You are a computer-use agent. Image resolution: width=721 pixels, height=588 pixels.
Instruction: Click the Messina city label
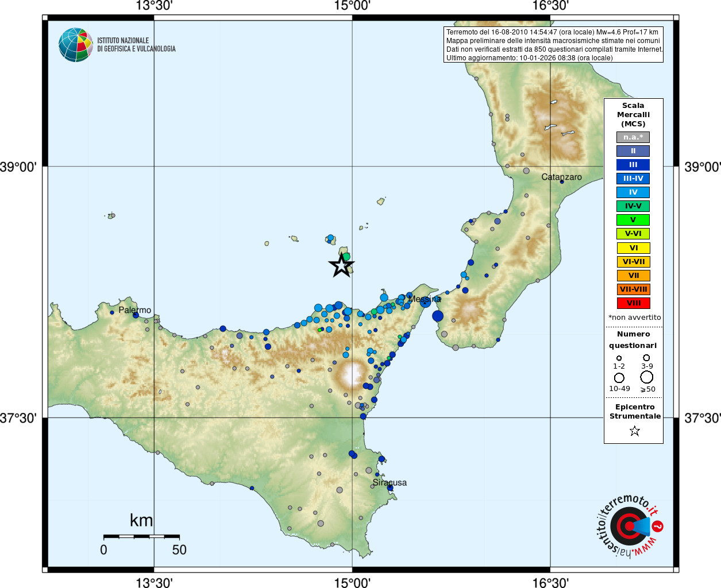pyautogui.click(x=425, y=299)
